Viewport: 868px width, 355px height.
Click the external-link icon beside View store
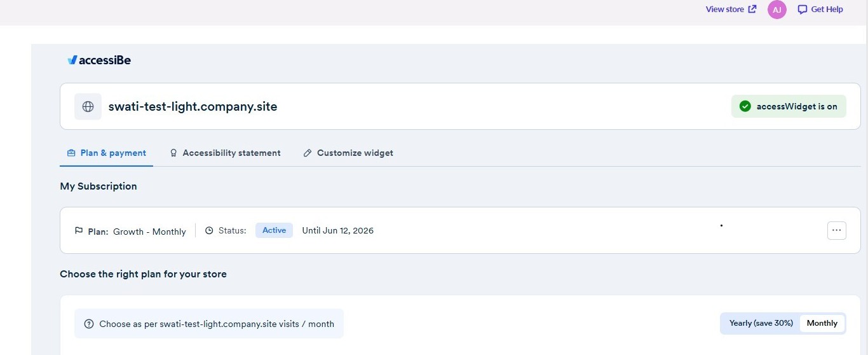[752, 10]
